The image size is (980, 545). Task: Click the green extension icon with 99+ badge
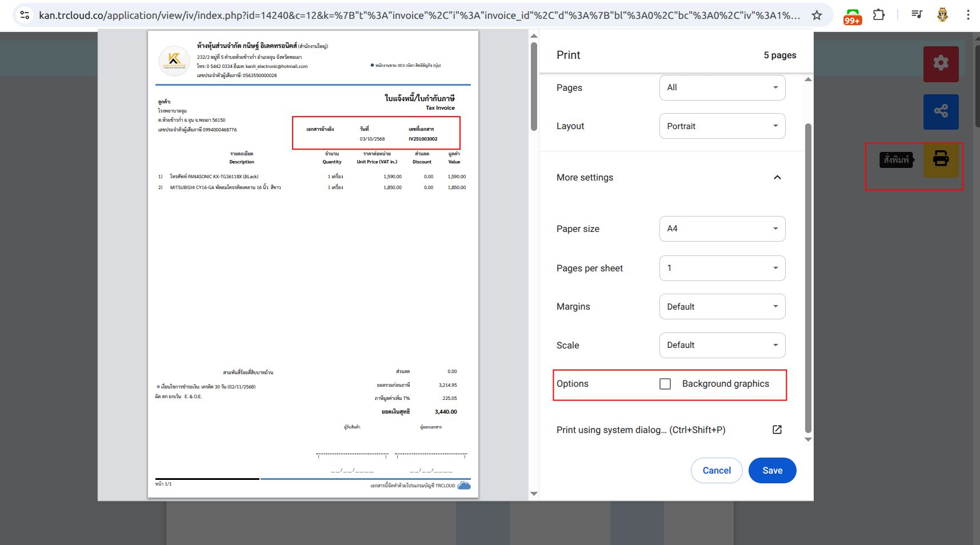(x=852, y=16)
